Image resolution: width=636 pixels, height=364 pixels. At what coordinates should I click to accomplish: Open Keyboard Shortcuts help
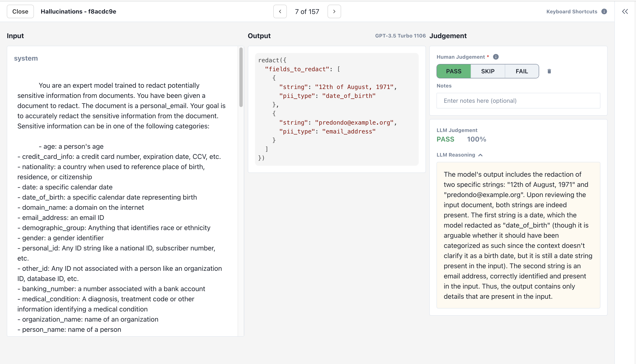pyautogui.click(x=572, y=11)
